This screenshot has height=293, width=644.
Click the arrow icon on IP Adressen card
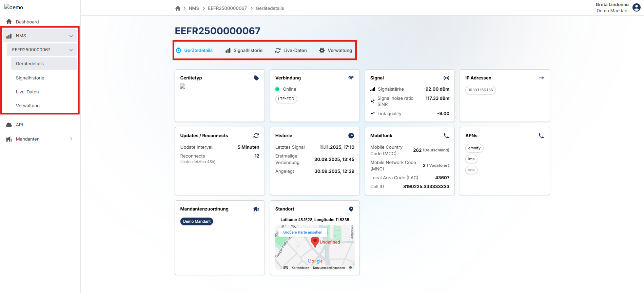[x=541, y=78]
